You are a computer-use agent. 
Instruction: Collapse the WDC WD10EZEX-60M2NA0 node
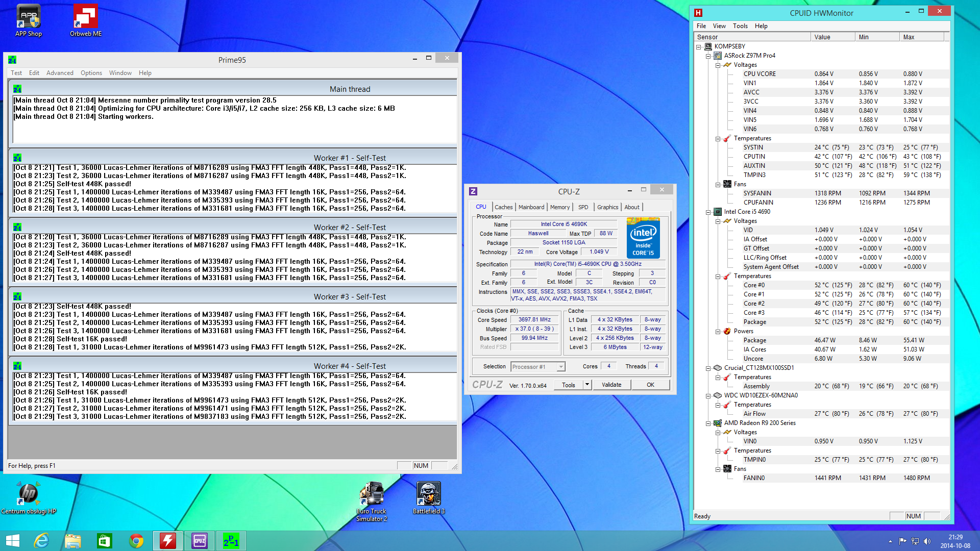pyautogui.click(x=708, y=395)
